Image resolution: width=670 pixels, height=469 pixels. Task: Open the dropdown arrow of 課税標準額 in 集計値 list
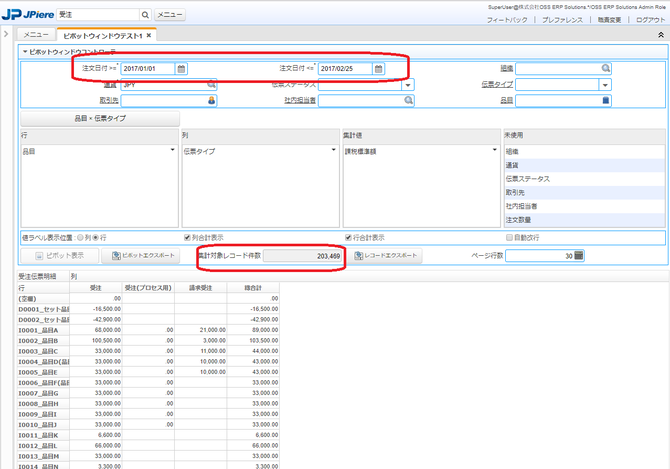click(x=495, y=149)
